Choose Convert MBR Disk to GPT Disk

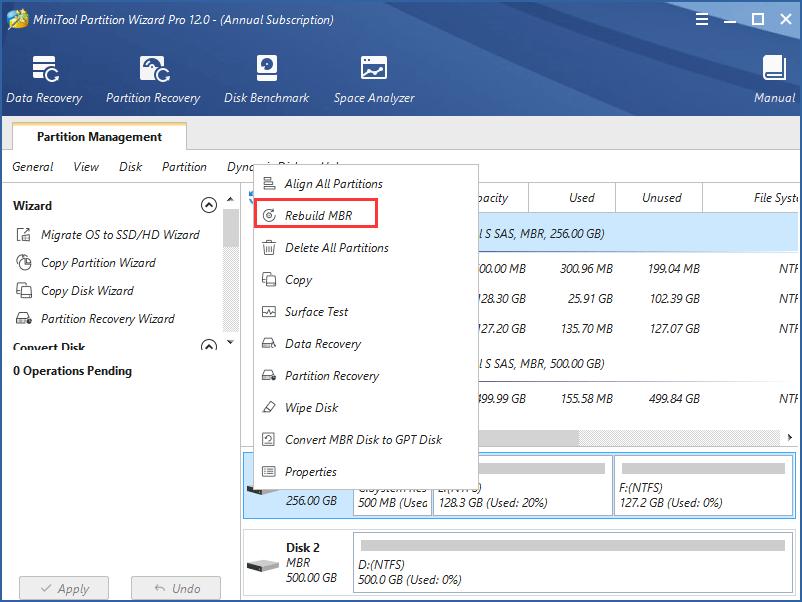[x=366, y=439]
